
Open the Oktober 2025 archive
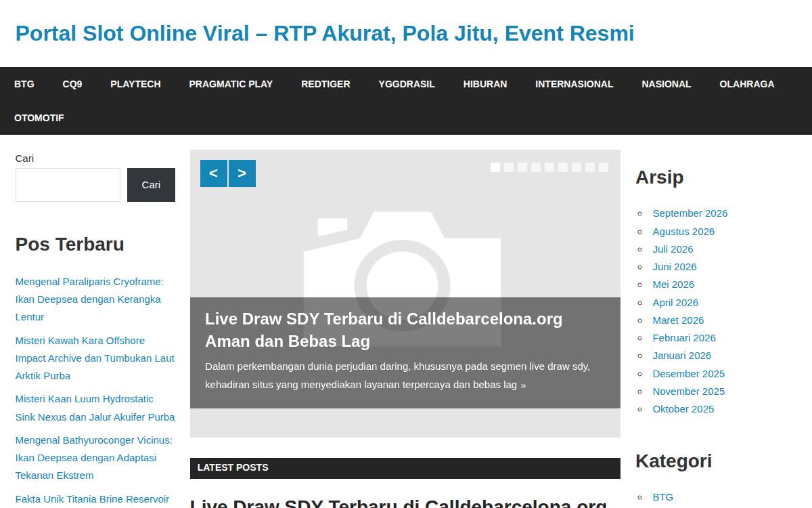pyautogui.click(x=683, y=409)
